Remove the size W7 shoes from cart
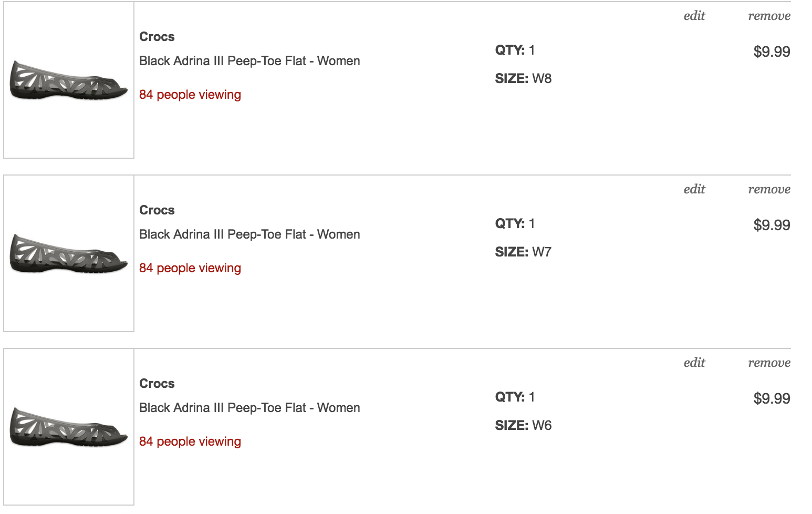Image resolution: width=812 pixels, height=514 pixels. click(x=769, y=189)
